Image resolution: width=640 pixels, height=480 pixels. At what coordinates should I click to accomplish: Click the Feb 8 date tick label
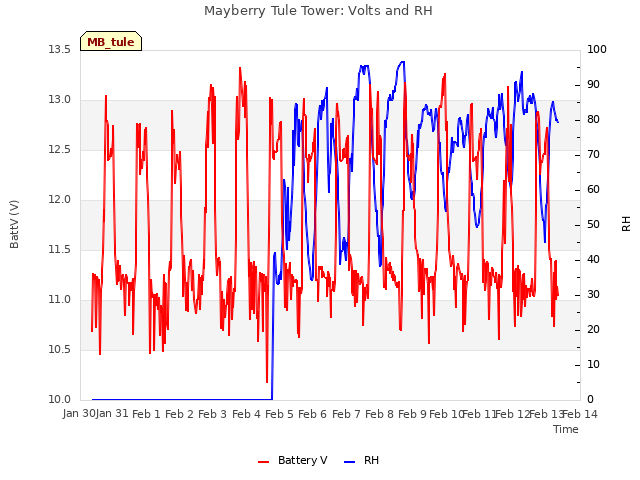click(x=379, y=414)
